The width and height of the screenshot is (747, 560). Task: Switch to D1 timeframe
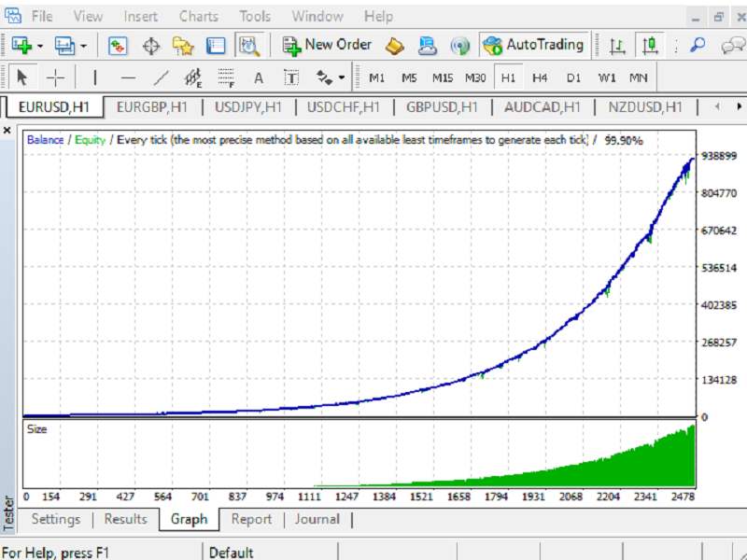(573, 77)
